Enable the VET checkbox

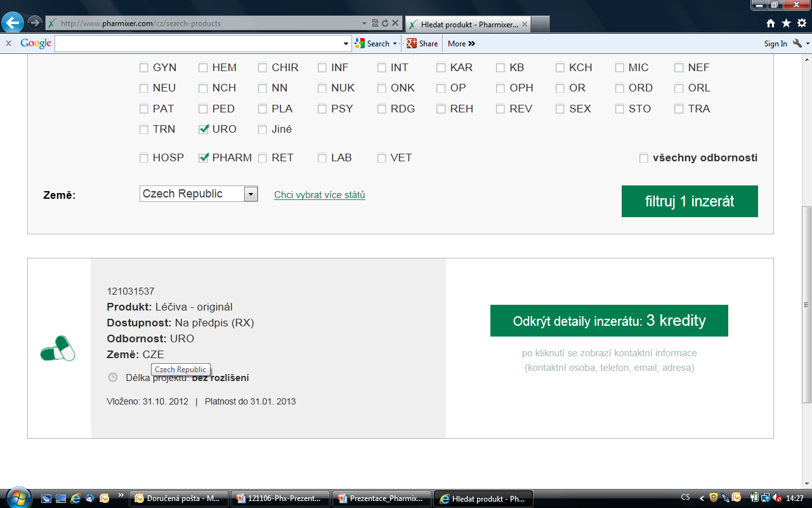382,158
